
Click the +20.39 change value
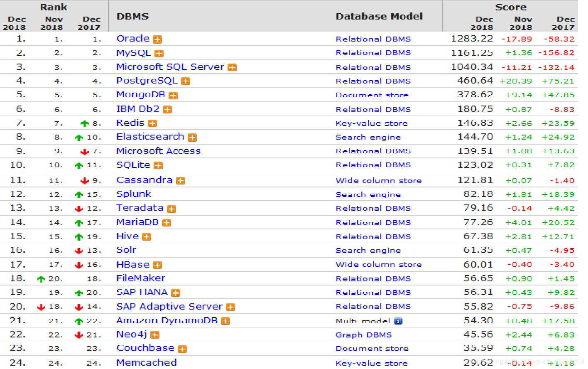(x=516, y=81)
